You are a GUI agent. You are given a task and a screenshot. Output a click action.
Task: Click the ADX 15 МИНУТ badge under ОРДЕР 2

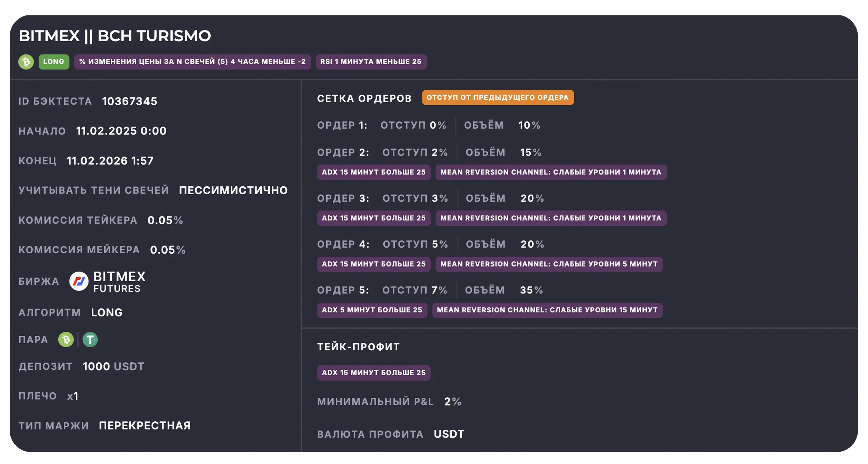tap(374, 172)
